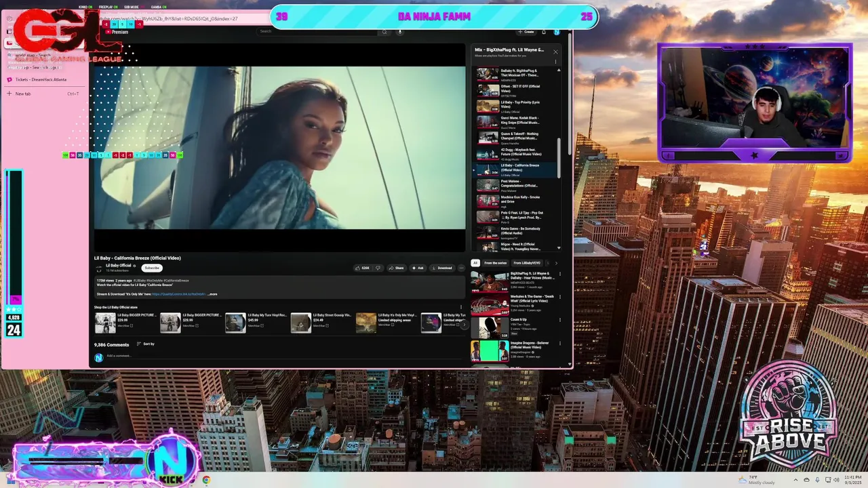Open Lil Baby Street Gossip Vinyl $34.49 item
This screenshot has height=488, width=868.
(x=321, y=323)
